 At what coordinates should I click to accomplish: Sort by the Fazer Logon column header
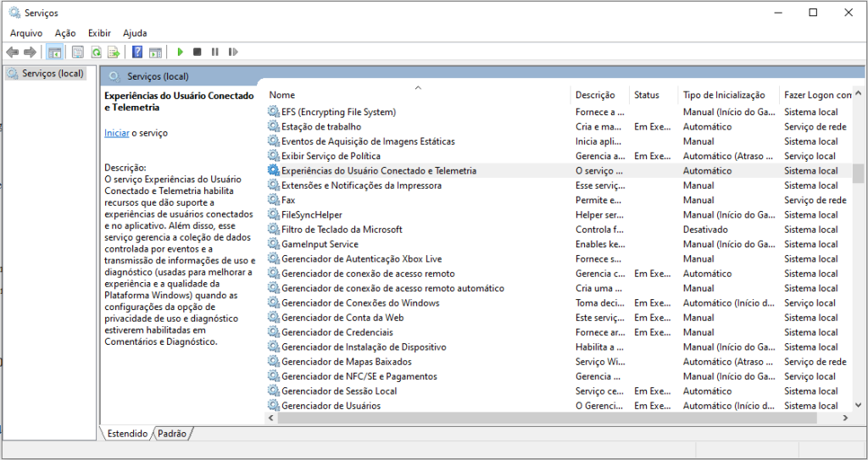coord(818,95)
